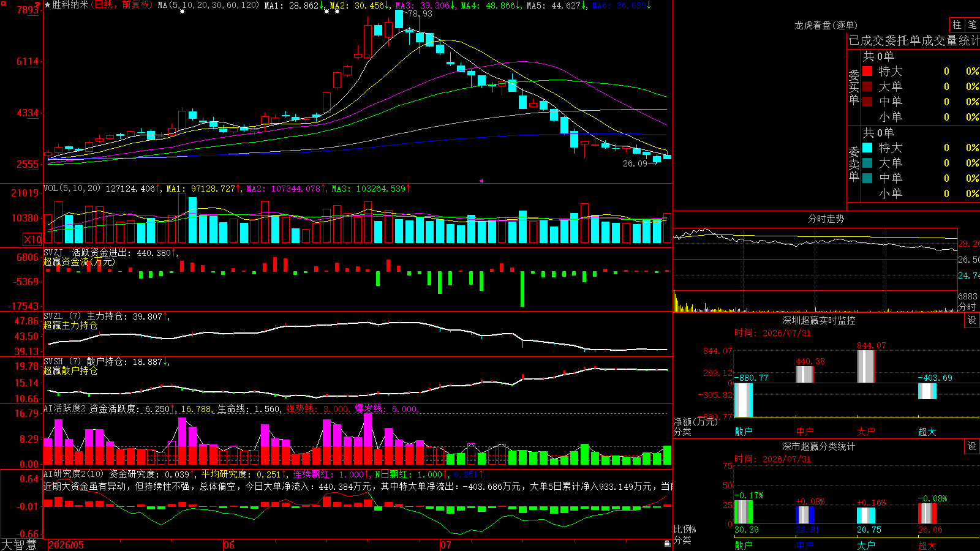
Task: Click the dark red 大单 buy-order swatch
Action: (x=867, y=86)
